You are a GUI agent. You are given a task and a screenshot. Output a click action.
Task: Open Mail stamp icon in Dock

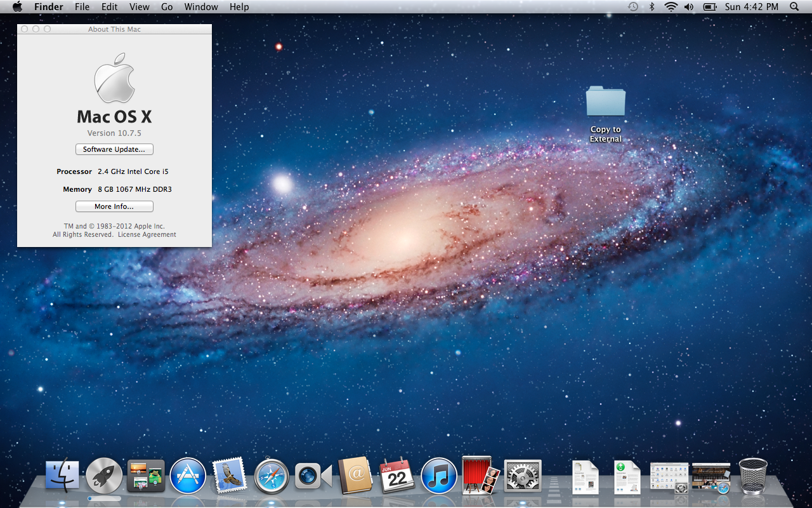coord(230,476)
